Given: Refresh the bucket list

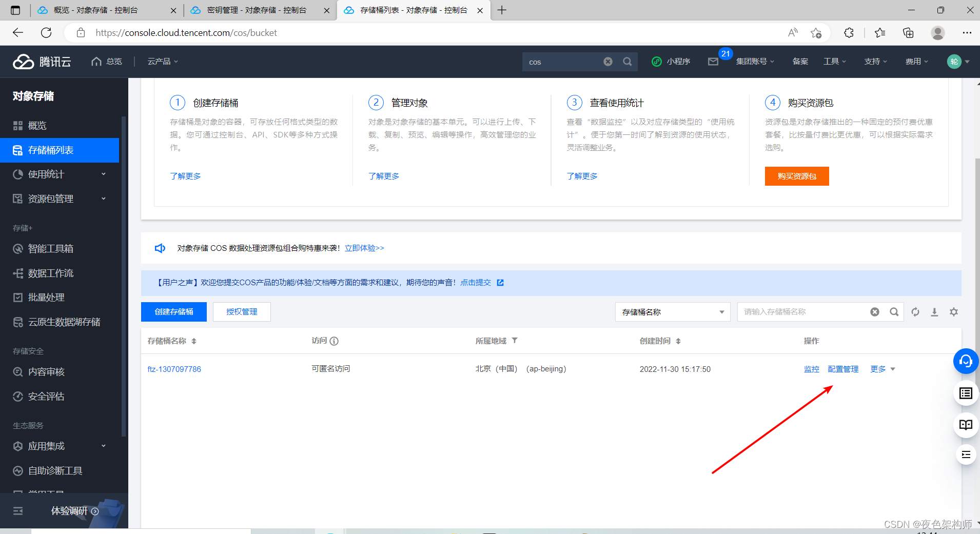Looking at the screenshot, I should pos(915,311).
